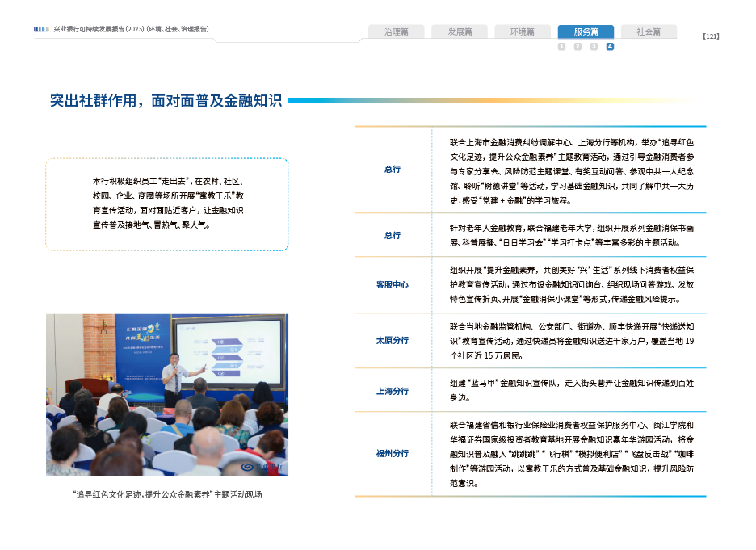Switch to the 发展篇 tab
The image size is (756, 550).
(x=460, y=31)
